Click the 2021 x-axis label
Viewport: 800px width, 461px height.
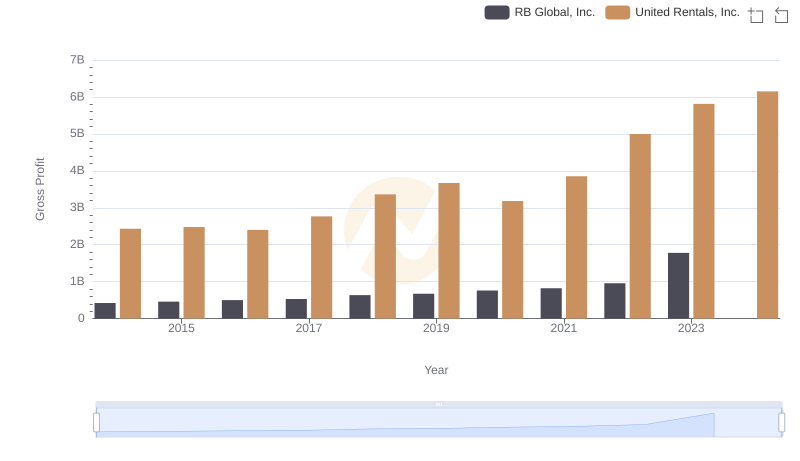(563, 328)
